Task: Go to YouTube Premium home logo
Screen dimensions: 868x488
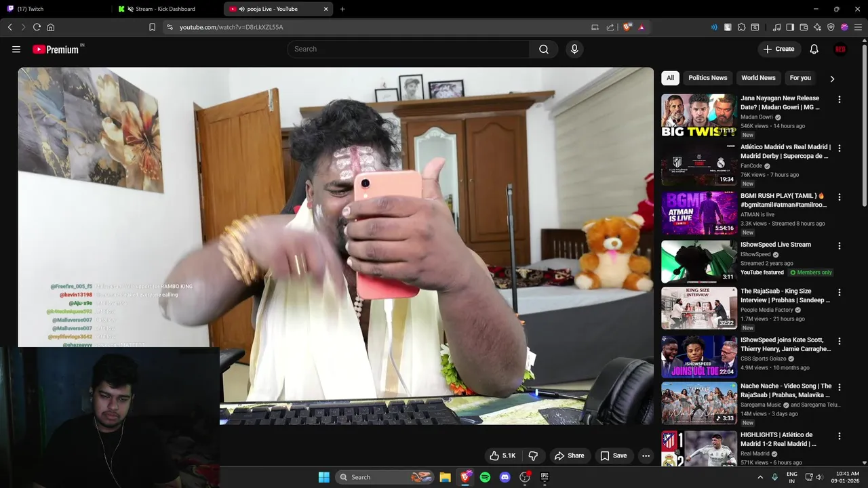Action: (x=56, y=49)
